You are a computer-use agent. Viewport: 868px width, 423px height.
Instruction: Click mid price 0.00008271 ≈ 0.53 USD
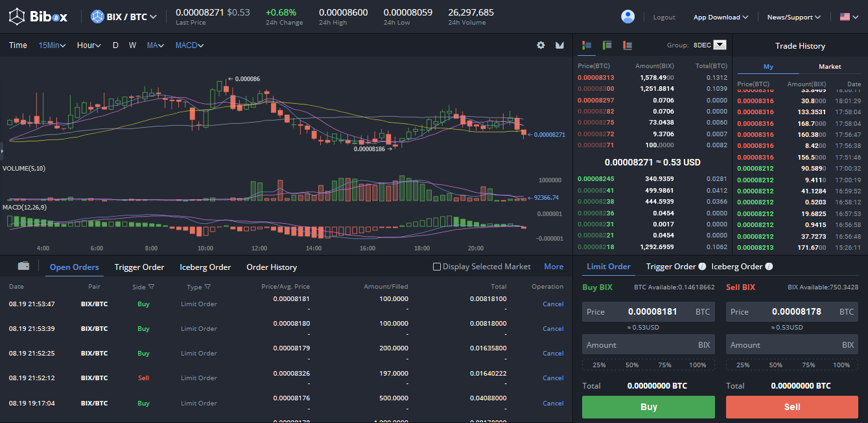point(652,162)
